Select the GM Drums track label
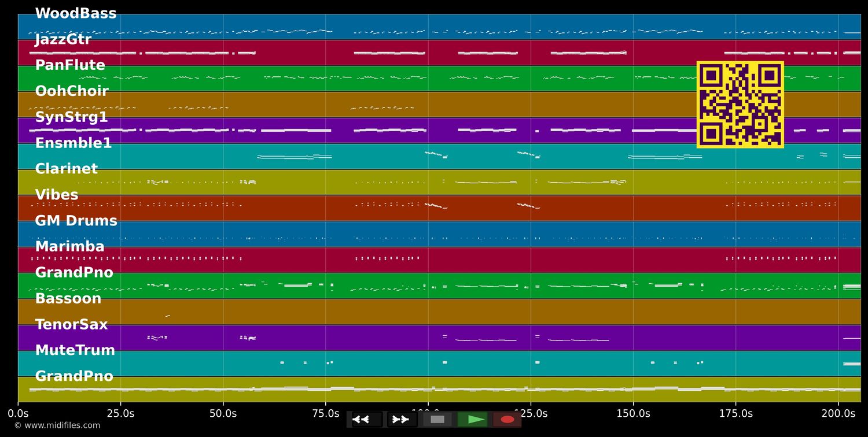868x437 pixels. click(x=76, y=220)
